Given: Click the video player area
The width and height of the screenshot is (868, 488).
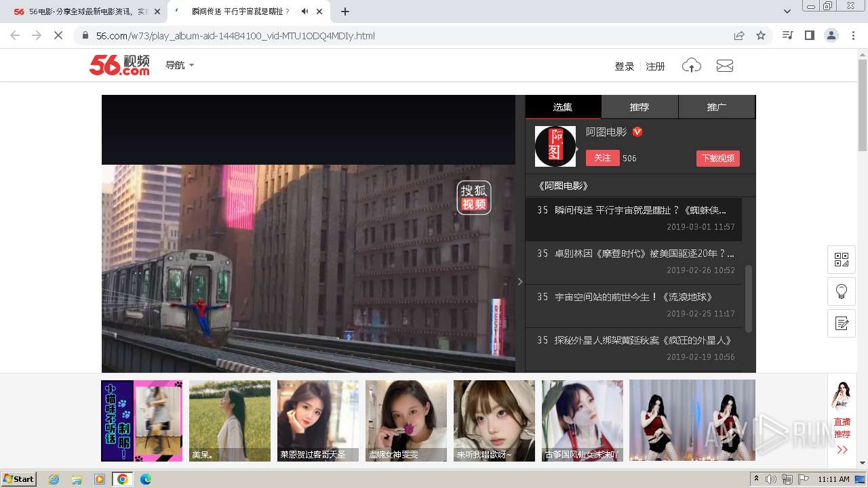Looking at the screenshot, I should 309,234.
